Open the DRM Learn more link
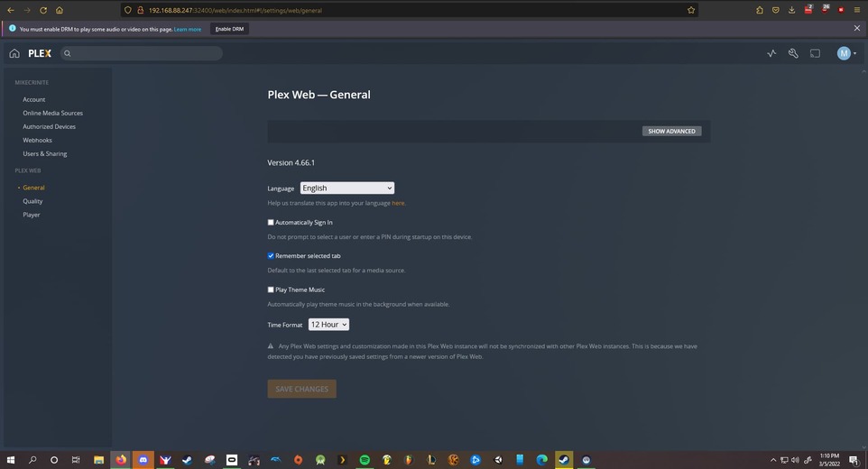The width and height of the screenshot is (868, 469). [188, 29]
